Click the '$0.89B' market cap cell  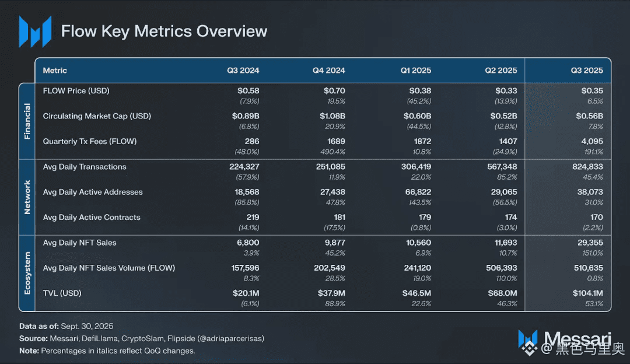pyautogui.click(x=246, y=116)
